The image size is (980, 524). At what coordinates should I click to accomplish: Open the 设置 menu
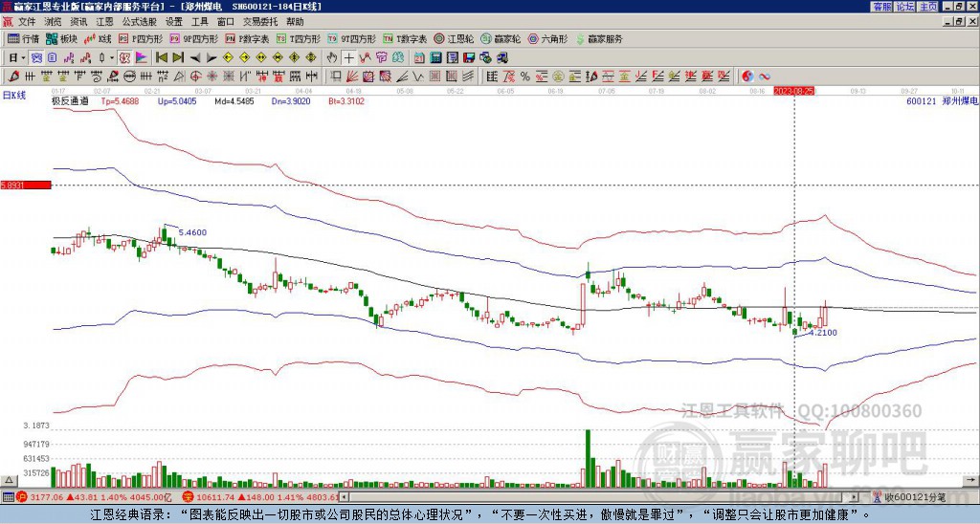174,22
